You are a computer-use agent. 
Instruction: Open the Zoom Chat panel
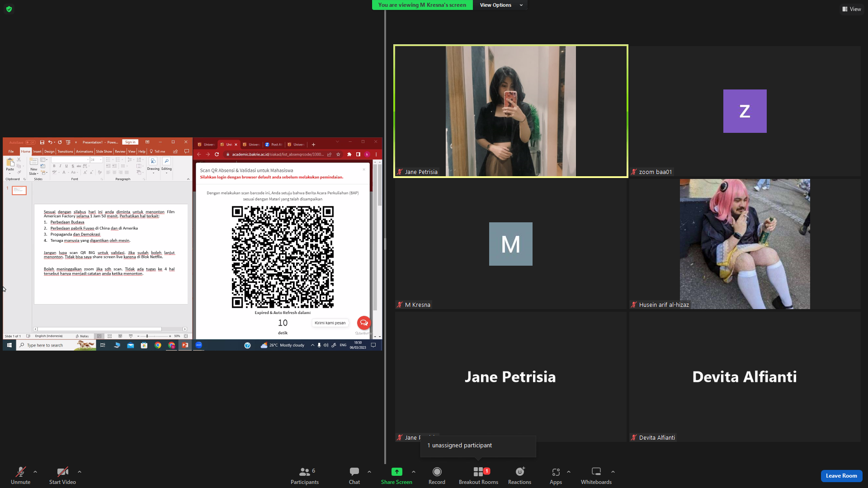tap(354, 476)
